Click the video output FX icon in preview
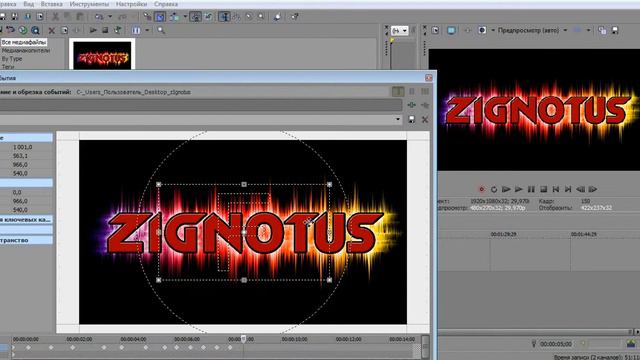This screenshot has width=640, height=360. (x=467, y=30)
